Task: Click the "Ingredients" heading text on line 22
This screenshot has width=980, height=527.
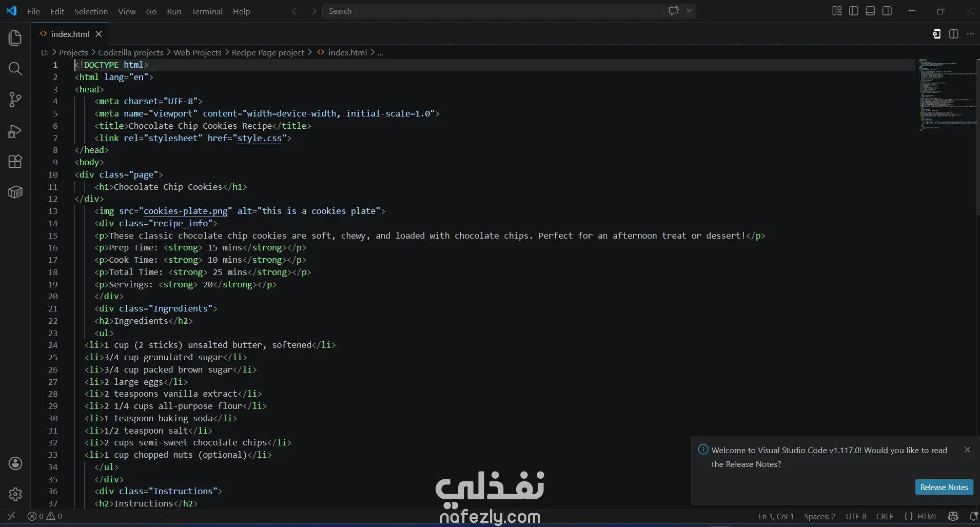Action: coord(141,321)
